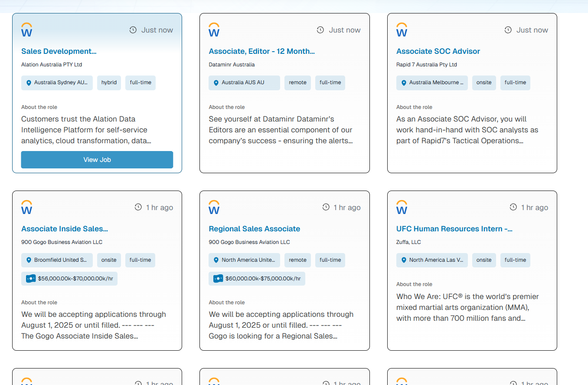Click full-time tag on Regional Sales Associate card
The width and height of the screenshot is (588, 385).
(330, 260)
